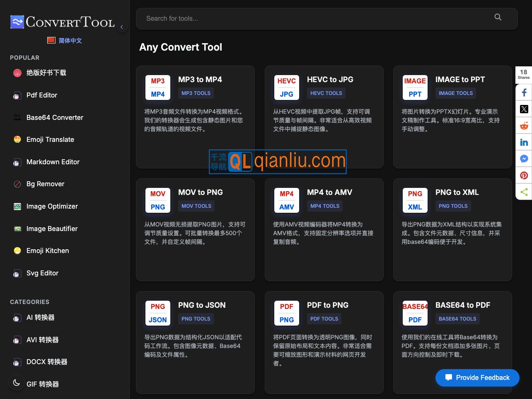The height and width of the screenshot is (399, 532).
Task: Click the Provide Feedback button
Action: click(477, 377)
